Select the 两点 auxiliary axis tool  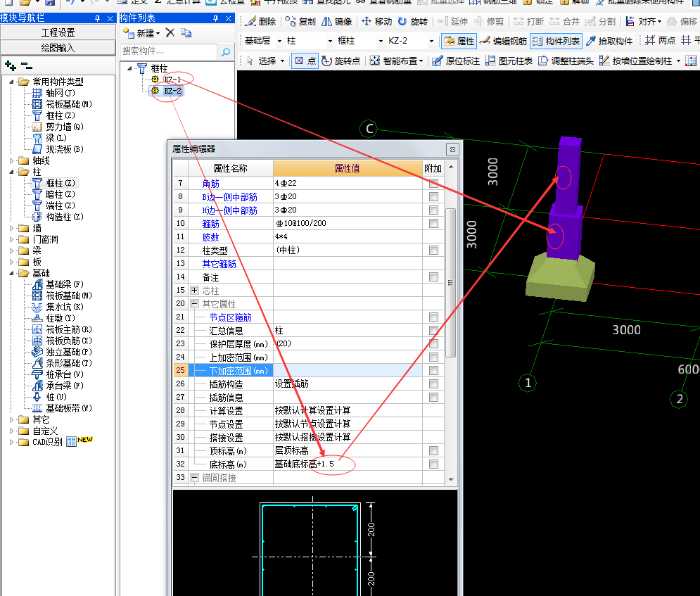[661, 41]
